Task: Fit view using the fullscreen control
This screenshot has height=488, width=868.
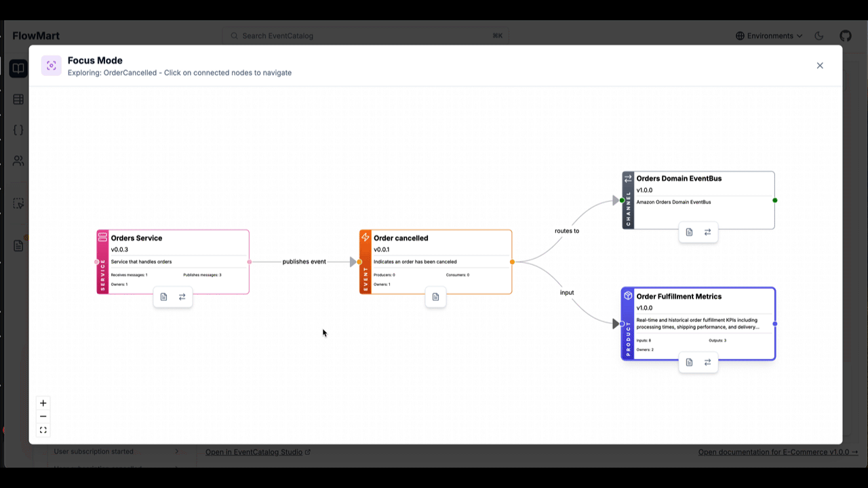Action: tap(43, 430)
